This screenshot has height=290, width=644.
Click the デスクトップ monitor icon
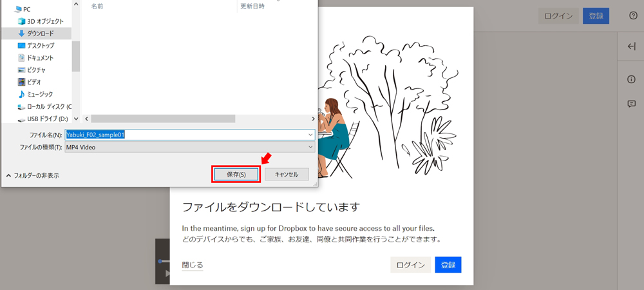click(21, 46)
